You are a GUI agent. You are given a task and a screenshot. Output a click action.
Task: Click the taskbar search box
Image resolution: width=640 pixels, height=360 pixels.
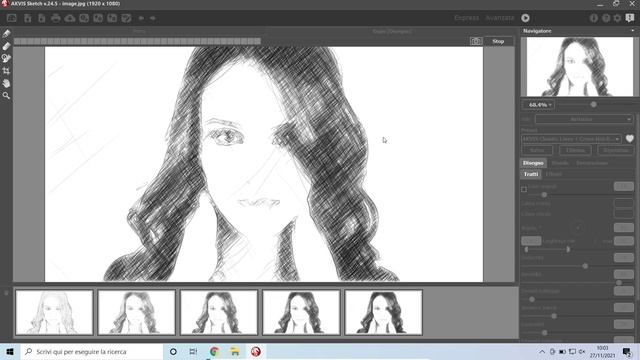click(x=91, y=351)
